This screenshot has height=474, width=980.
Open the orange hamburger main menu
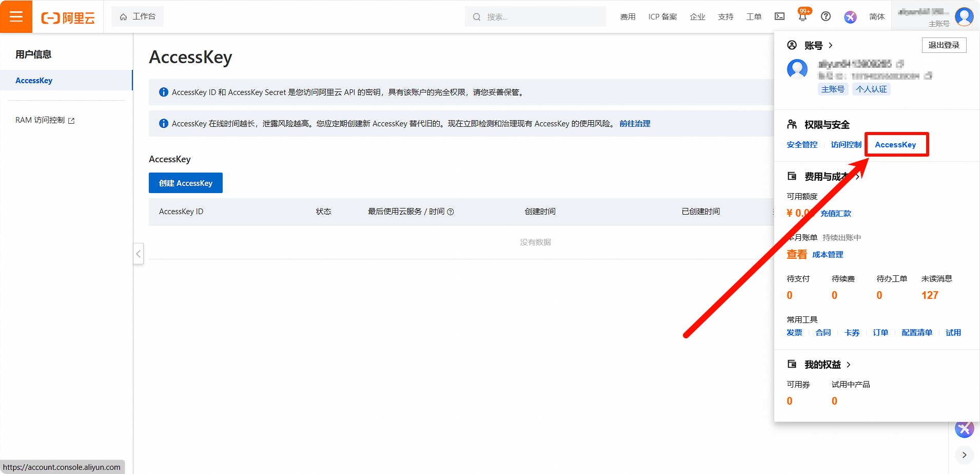tap(16, 16)
